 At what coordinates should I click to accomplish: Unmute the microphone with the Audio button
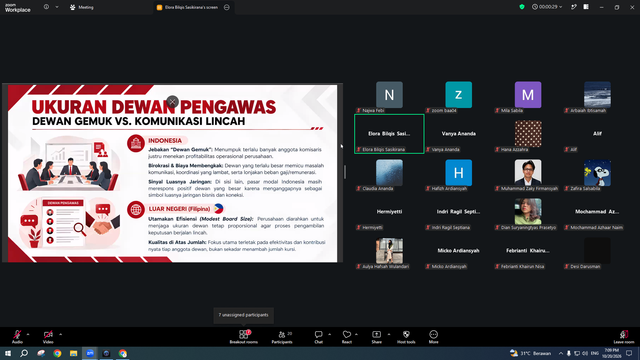tap(17, 337)
